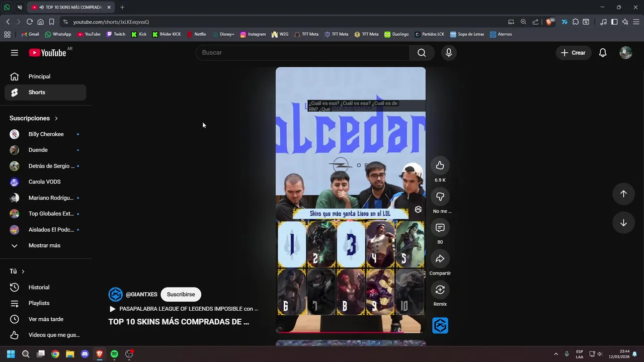Open Billy Cherokee subscription
Viewport: 644px width, 362px height.
(45, 134)
